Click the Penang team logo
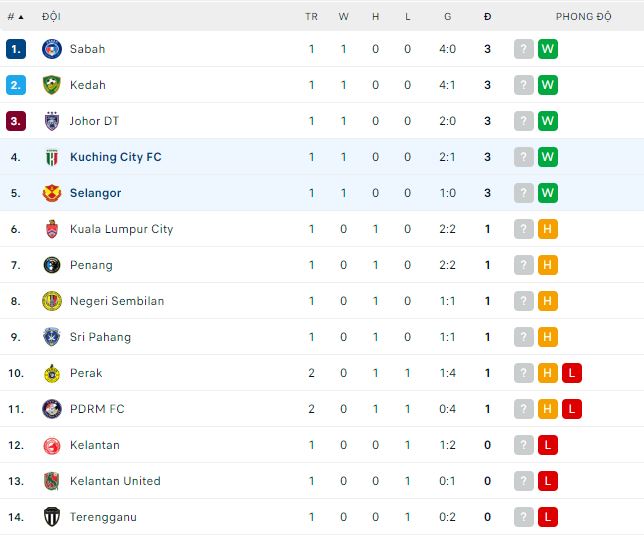The image size is (644, 537). pos(52,265)
